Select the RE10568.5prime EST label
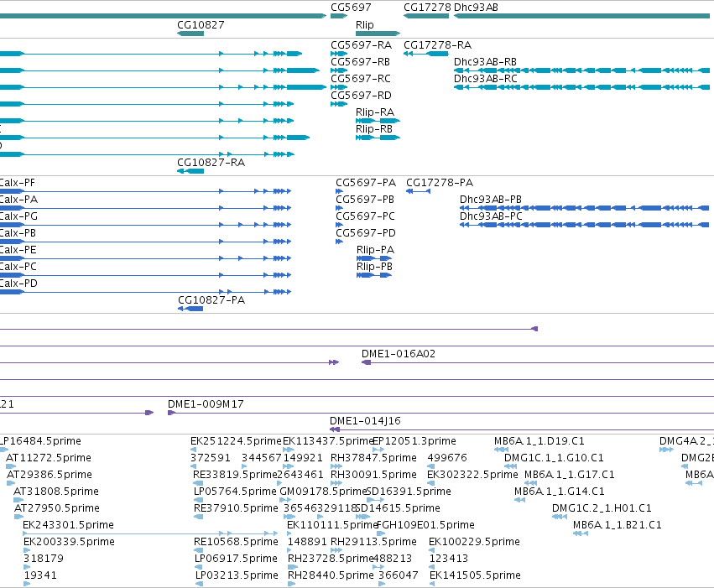Viewport: 714px width, 588px height. [x=236, y=542]
